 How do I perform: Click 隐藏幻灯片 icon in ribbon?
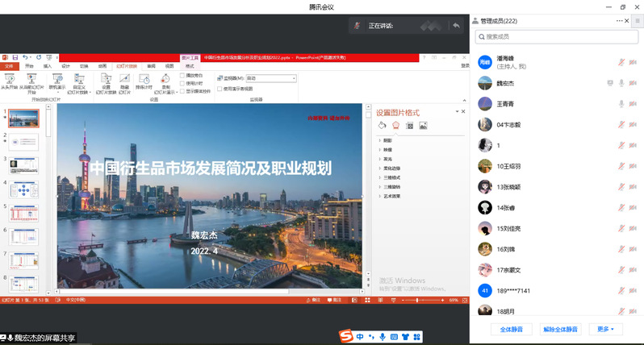click(x=125, y=80)
